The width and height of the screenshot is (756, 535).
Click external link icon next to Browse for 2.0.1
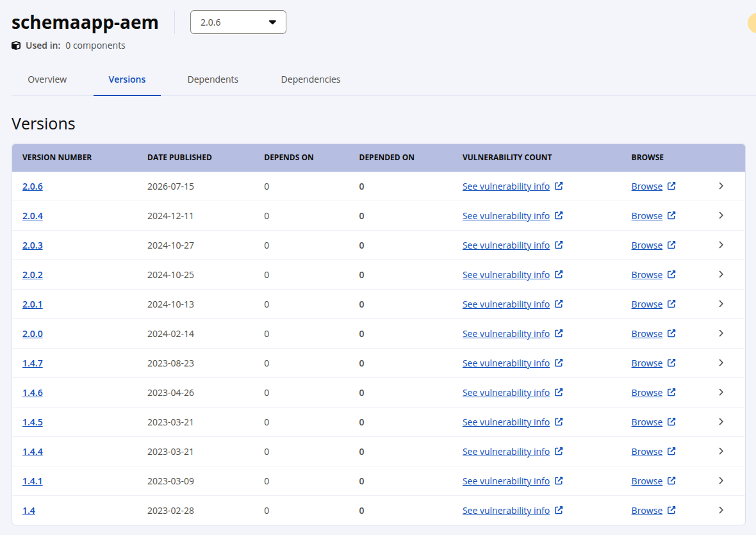click(671, 304)
